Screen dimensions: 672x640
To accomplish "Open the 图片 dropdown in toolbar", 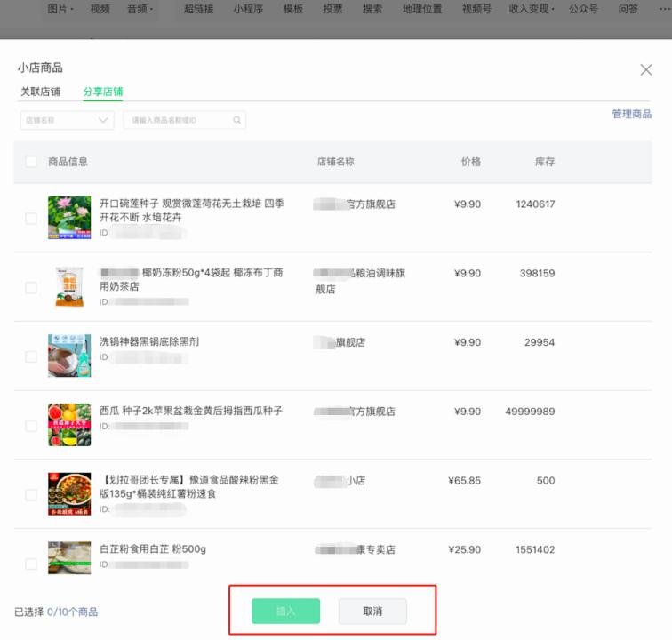I will point(60,10).
